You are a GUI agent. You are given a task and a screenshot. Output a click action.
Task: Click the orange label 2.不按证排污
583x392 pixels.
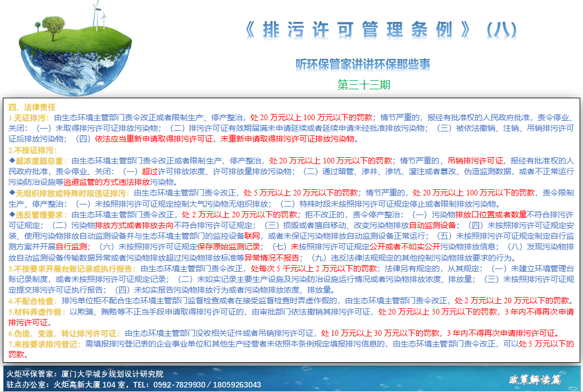[32, 151]
